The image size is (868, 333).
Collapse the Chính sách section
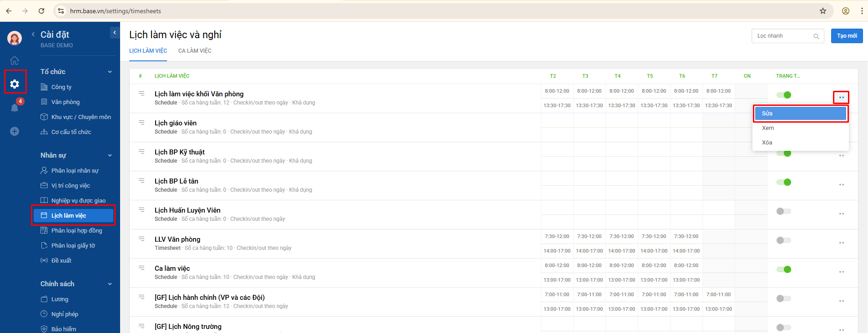(110, 284)
